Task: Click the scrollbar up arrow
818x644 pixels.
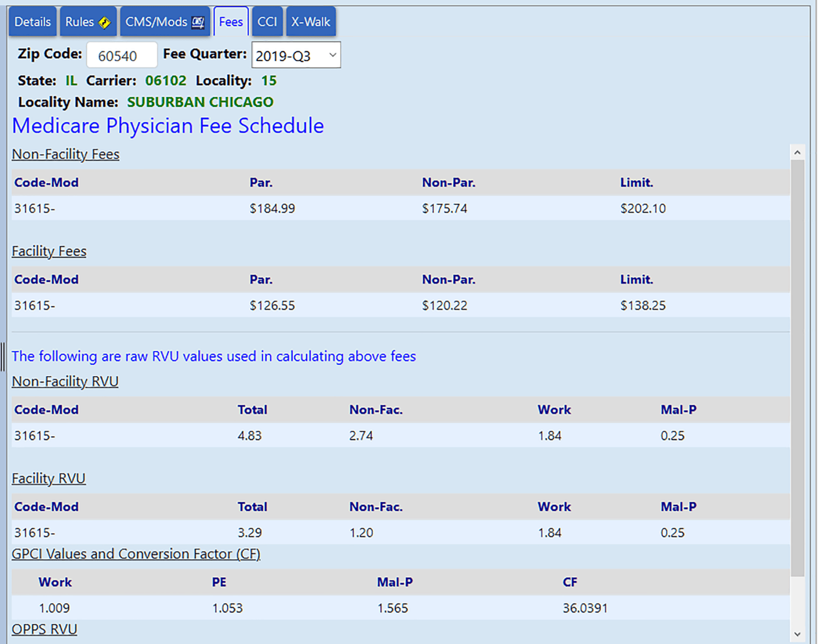Action: click(x=797, y=152)
